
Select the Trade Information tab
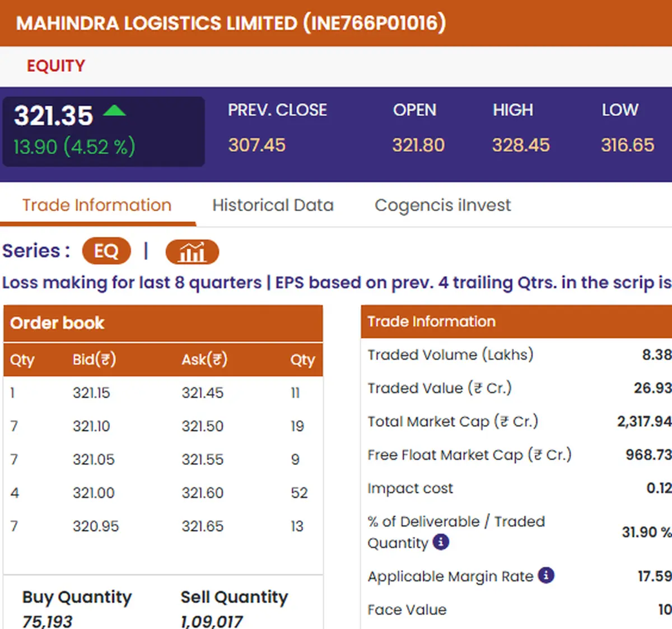point(97,205)
